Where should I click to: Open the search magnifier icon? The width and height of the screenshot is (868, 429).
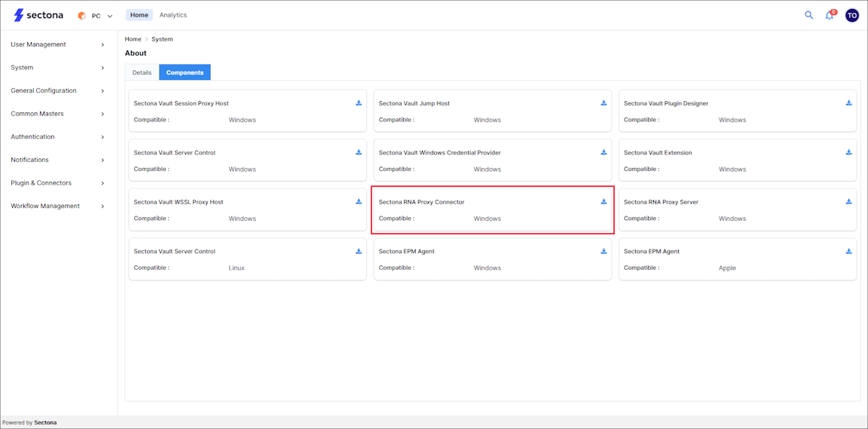(808, 15)
